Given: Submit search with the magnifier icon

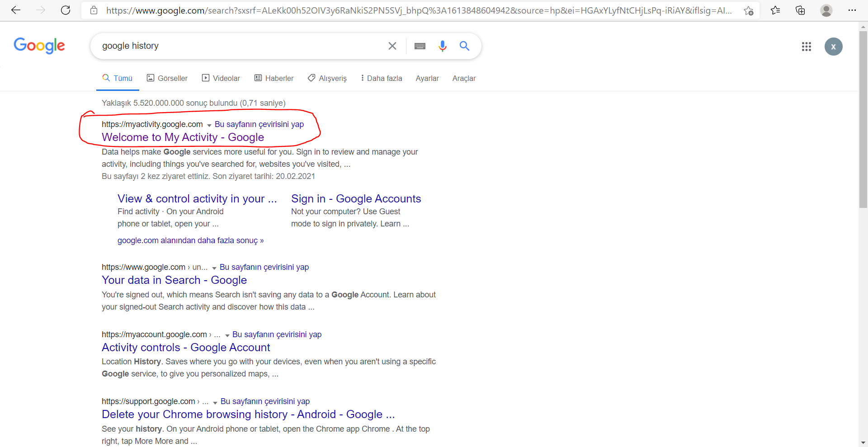Looking at the screenshot, I should (x=464, y=46).
